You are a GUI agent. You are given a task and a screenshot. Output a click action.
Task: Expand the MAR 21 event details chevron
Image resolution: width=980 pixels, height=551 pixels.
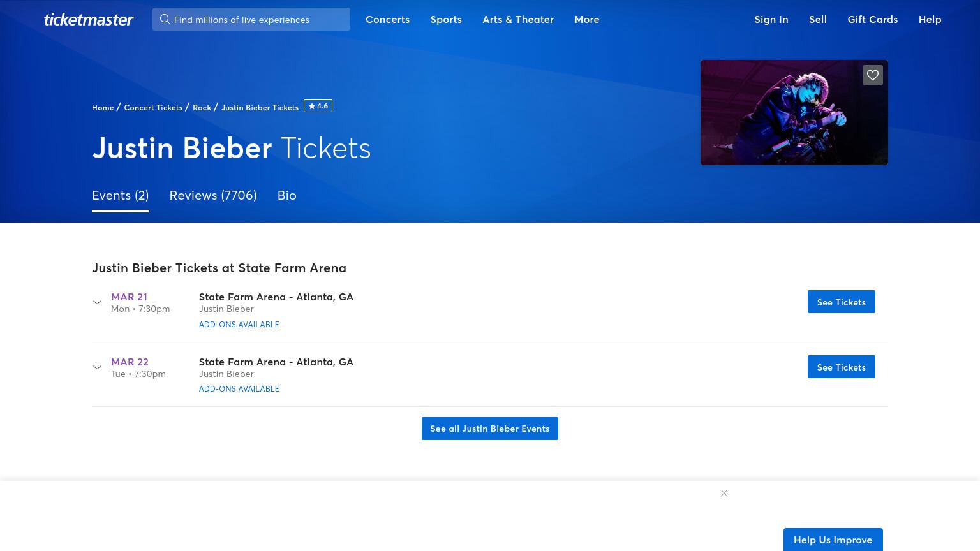pos(97,302)
